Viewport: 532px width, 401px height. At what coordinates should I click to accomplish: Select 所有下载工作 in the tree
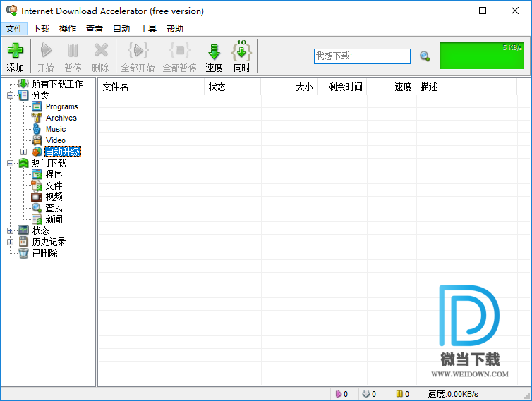(57, 84)
